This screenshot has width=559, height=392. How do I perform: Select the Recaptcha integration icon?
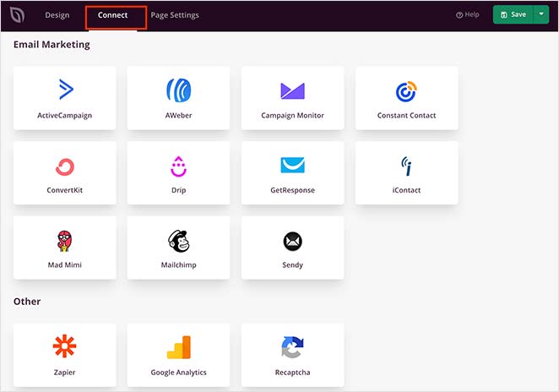tap(292, 346)
